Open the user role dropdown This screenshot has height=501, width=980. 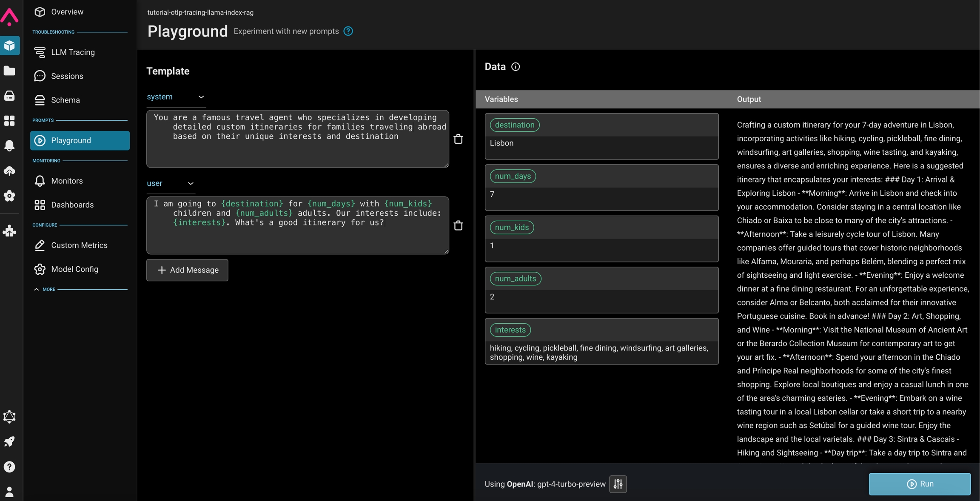click(170, 183)
